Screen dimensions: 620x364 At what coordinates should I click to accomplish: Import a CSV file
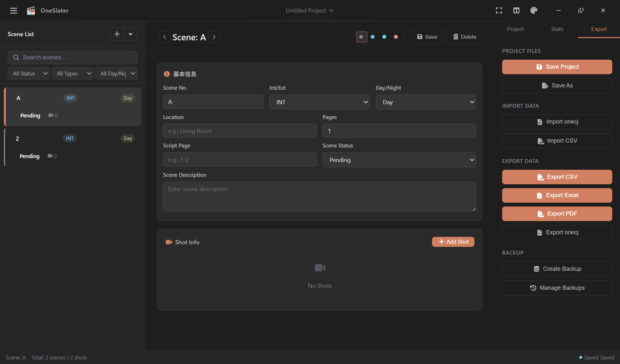(557, 141)
